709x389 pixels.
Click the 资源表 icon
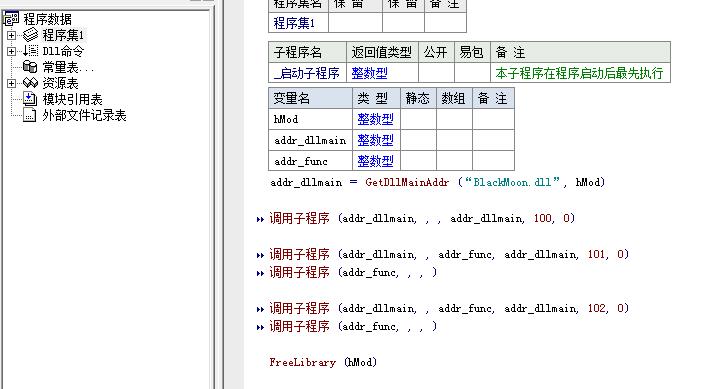(x=30, y=83)
